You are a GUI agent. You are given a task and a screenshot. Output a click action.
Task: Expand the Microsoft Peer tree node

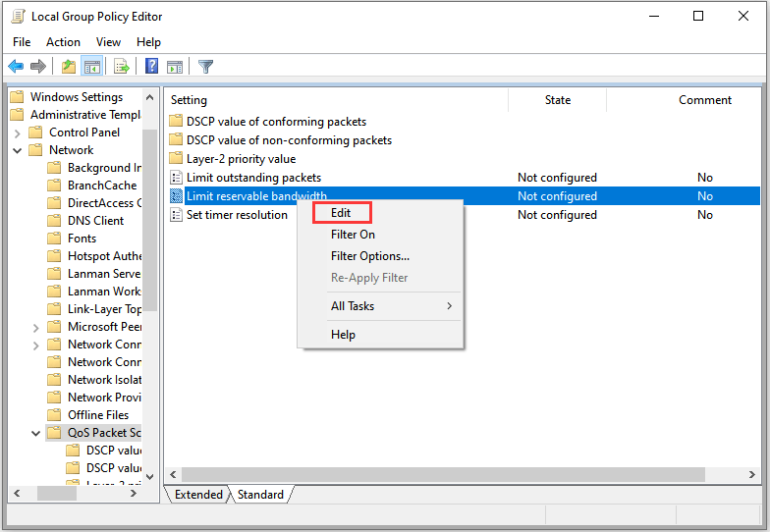[35, 328]
